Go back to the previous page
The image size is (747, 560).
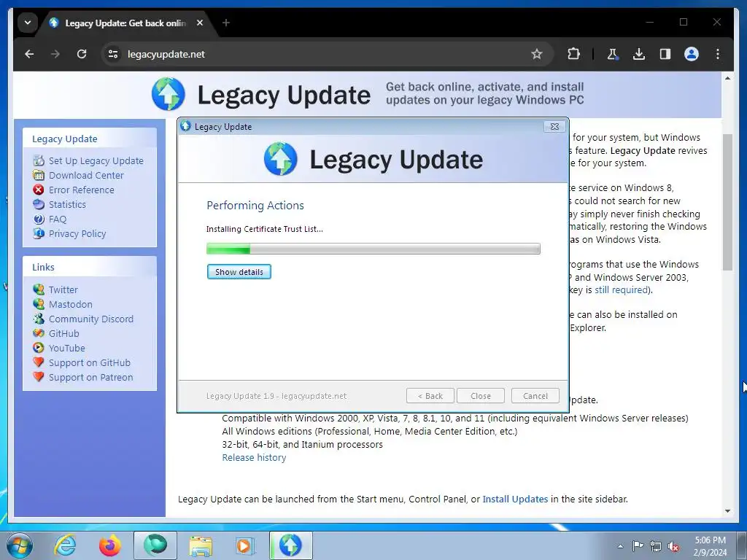tap(29, 54)
